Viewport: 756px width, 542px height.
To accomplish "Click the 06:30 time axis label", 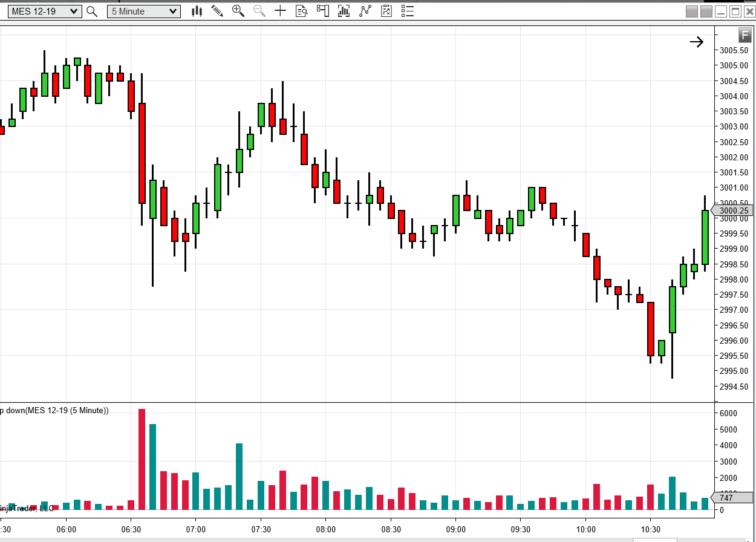I will pyautogui.click(x=131, y=529).
